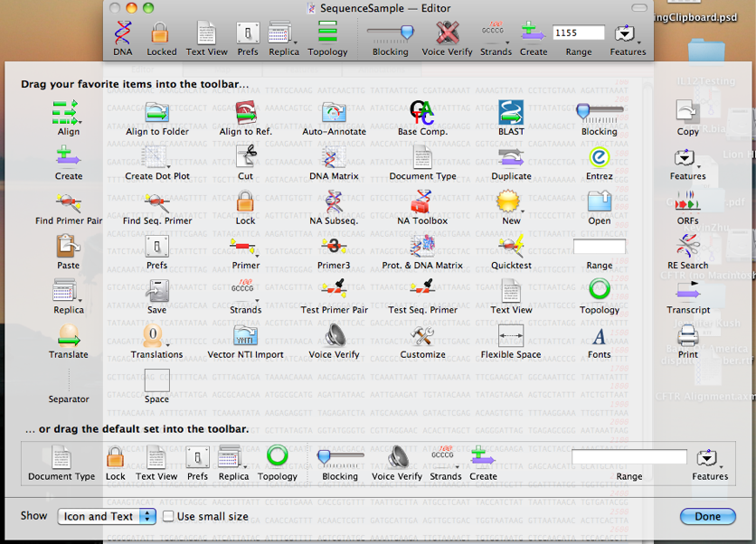Viewport: 756px width, 544px height.
Task: Click the Done button
Action: (x=707, y=515)
